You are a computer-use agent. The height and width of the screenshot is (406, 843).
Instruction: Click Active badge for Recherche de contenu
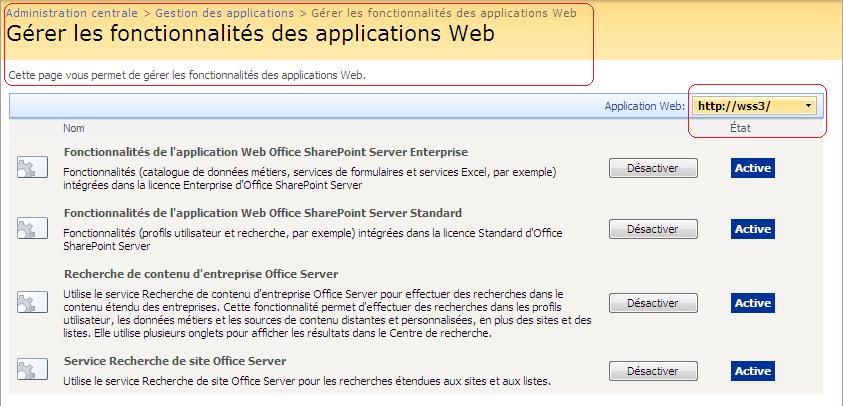[752, 303]
